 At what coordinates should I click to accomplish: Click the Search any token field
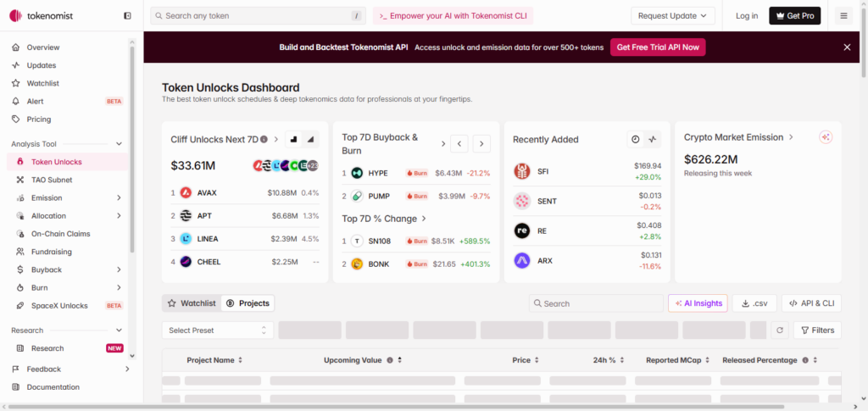point(258,15)
